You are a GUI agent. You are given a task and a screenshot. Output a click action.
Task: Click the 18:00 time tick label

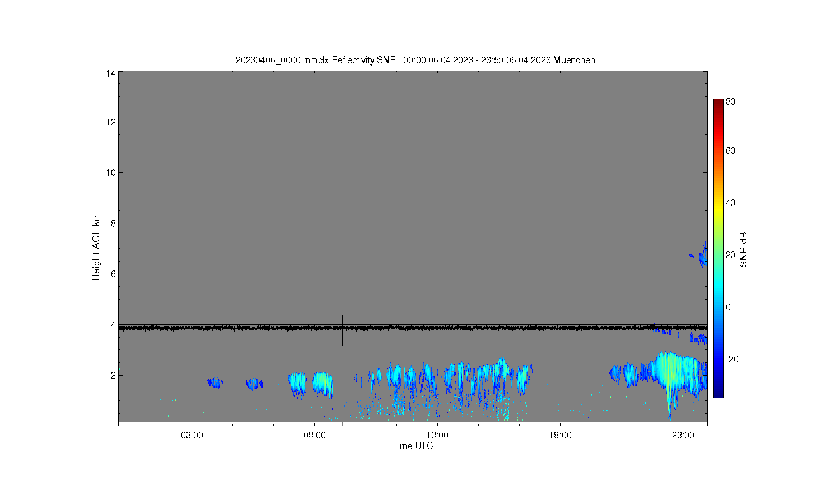click(x=560, y=436)
